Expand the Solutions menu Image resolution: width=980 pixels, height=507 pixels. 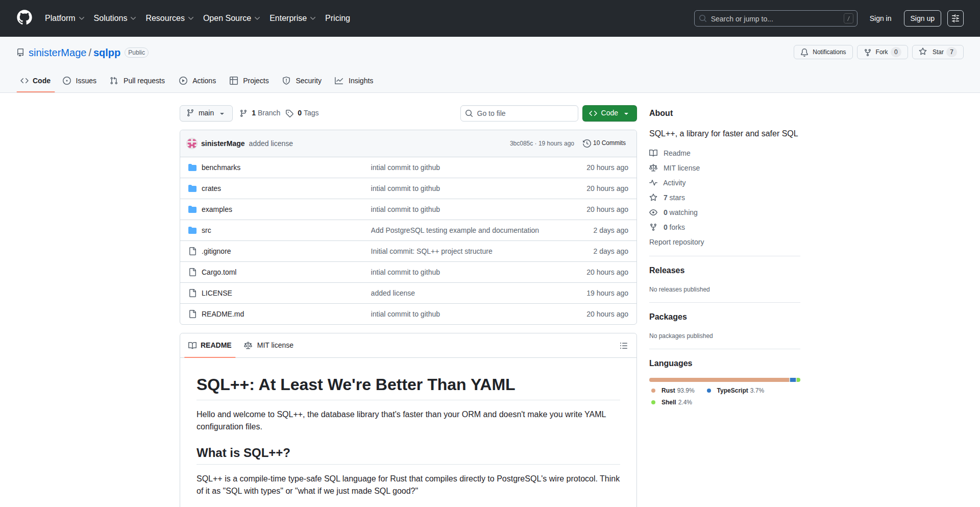(x=115, y=18)
